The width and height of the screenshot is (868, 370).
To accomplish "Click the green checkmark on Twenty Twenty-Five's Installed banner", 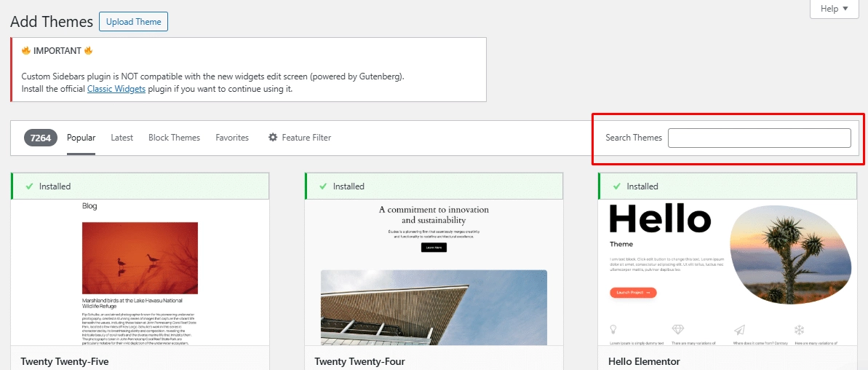I will [29, 186].
